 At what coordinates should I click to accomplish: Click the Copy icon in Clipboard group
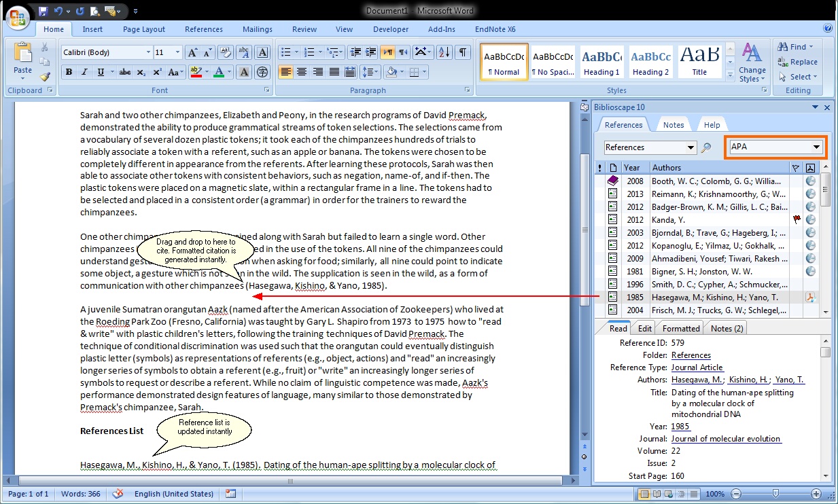[x=45, y=62]
